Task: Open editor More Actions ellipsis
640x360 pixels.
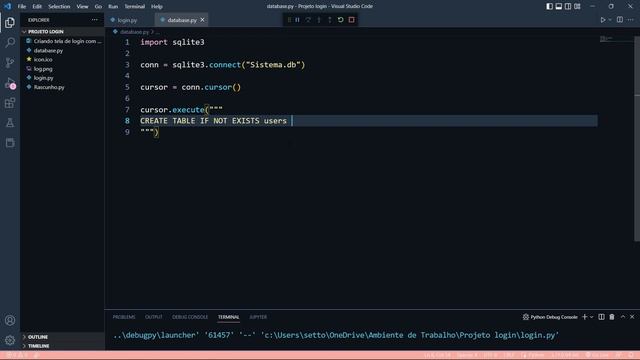Action: [x=631, y=20]
